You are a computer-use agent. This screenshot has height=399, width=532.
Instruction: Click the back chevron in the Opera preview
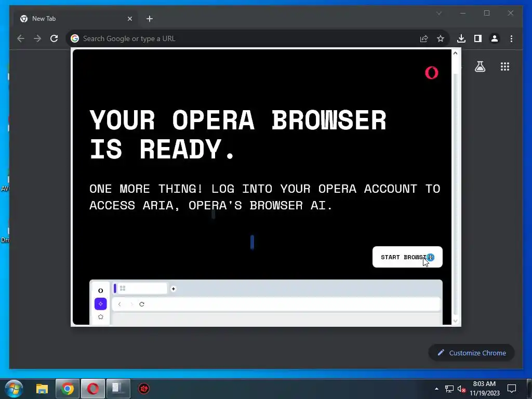(119, 304)
